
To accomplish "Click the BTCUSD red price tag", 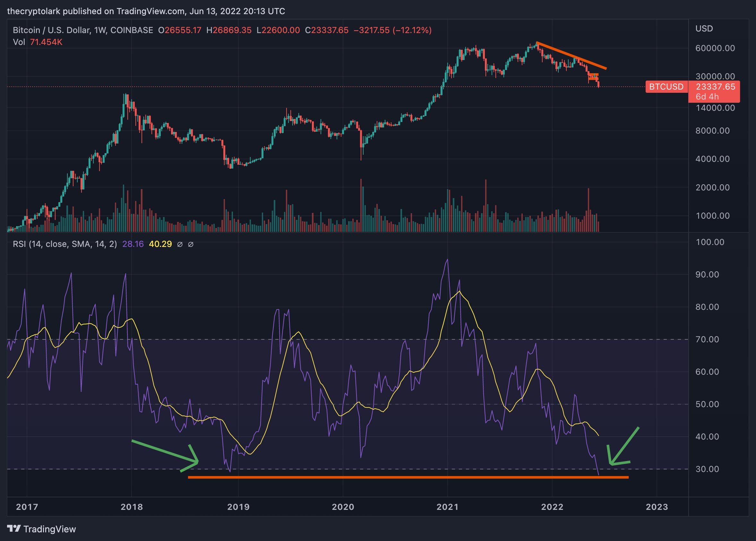I will point(666,87).
